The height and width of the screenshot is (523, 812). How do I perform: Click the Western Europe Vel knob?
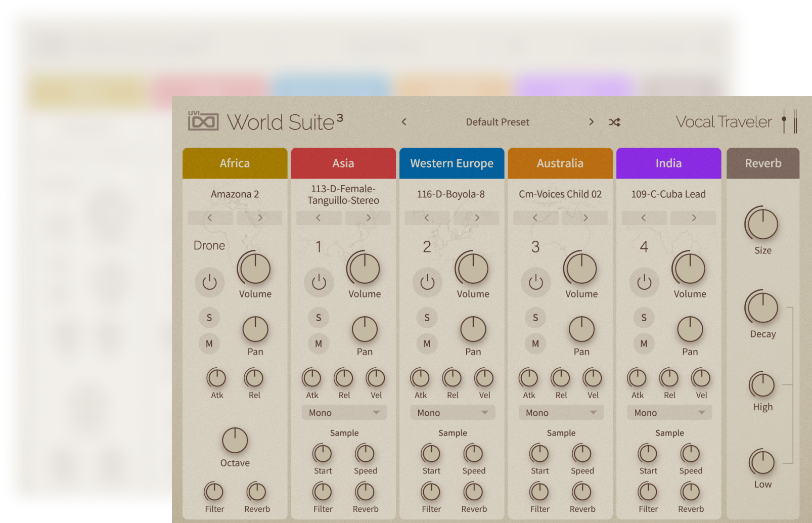click(x=484, y=378)
